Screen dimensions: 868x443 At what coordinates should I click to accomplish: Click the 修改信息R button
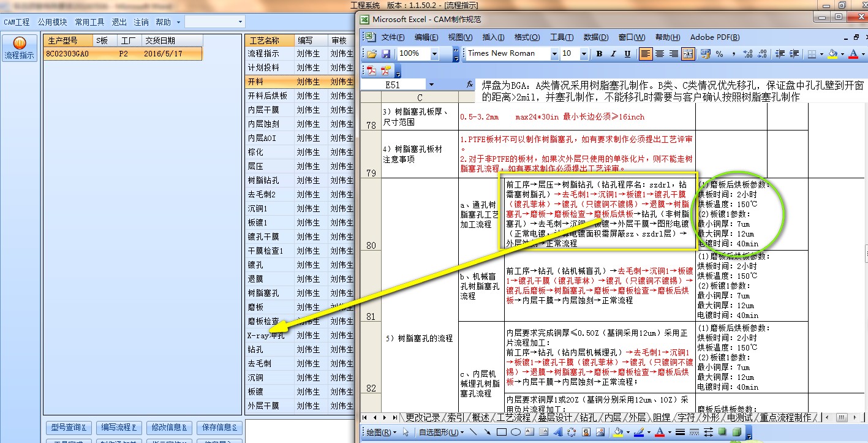[168, 427]
